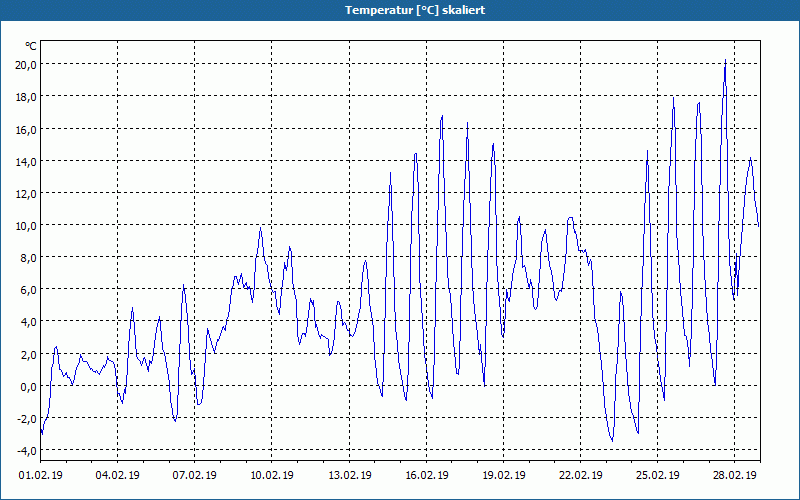Click the highest temperature peak above 20 °C
Image resolution: width=800 pixels, height=500 pixels.
726,61
